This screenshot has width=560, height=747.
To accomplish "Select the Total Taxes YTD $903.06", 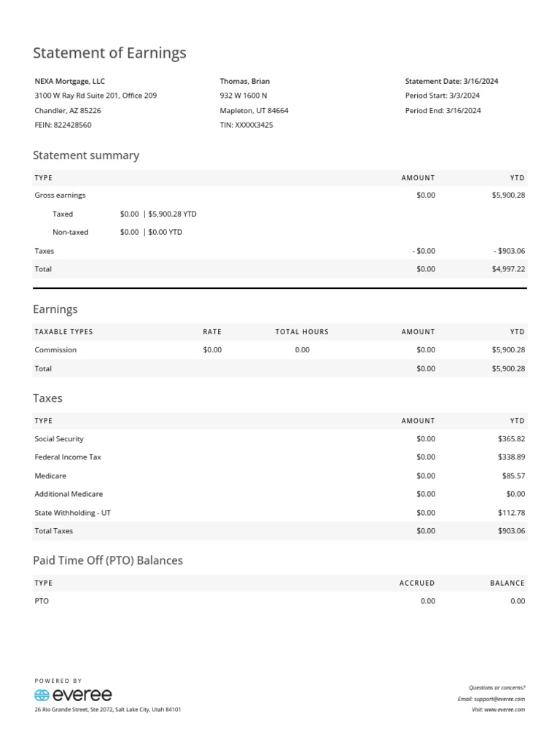I will tap(511, 531).
